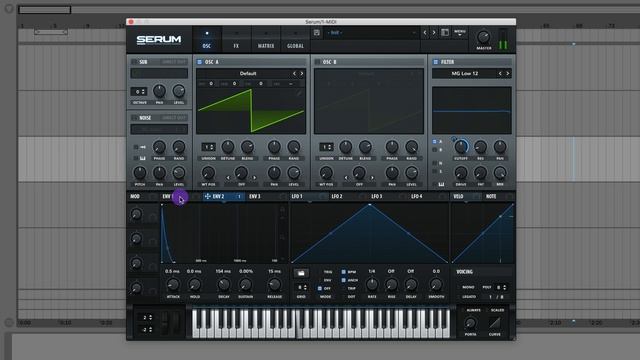Change OSC B unison voices stepper
The height and width of the screenshot is (360, 640).
tap(326, 147)
